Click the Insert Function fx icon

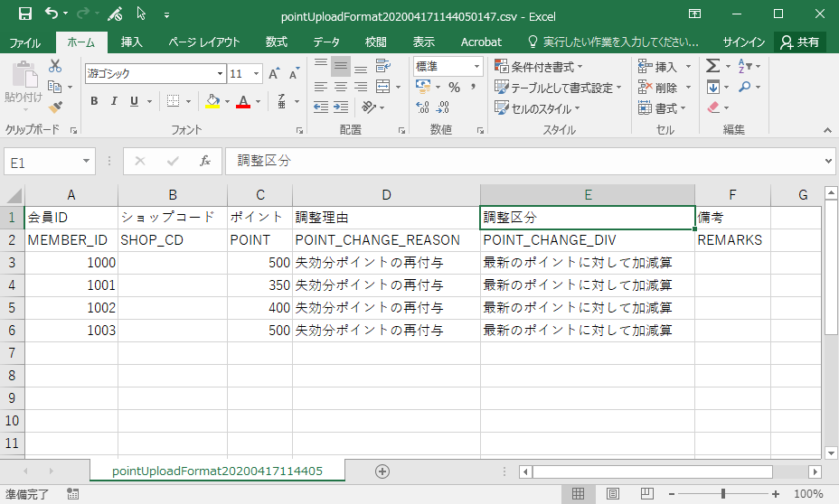[x=205, y=161]
